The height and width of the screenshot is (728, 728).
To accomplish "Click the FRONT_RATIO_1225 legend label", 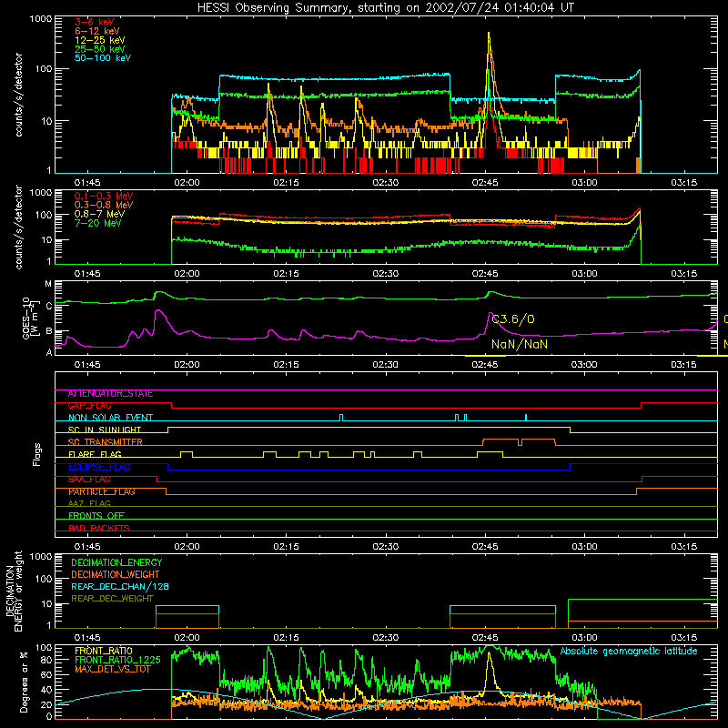I will [x=117, y=660].
